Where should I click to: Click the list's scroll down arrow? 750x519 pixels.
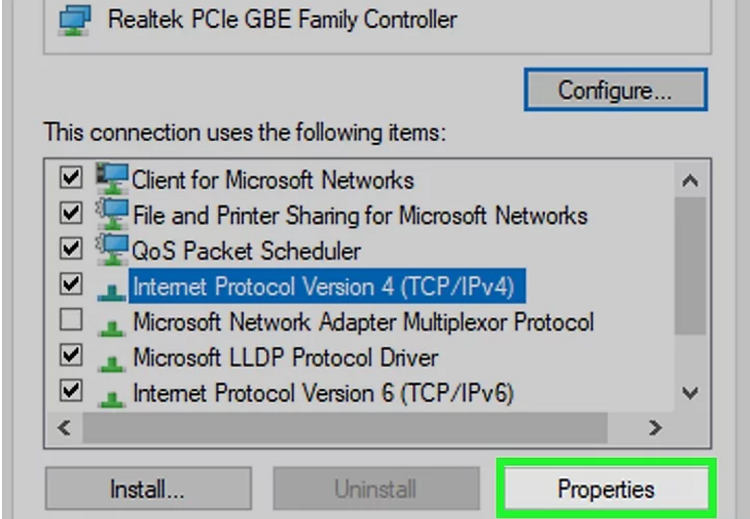[690, 393]
